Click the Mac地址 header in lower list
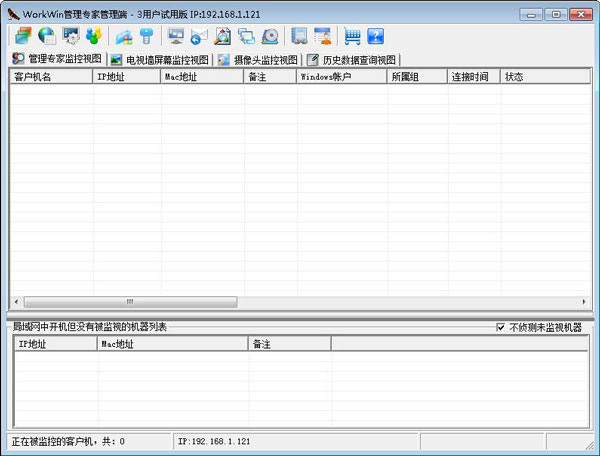 172,343
